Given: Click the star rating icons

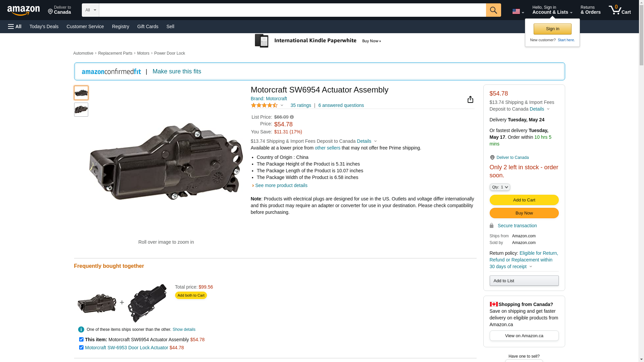Looking at the screenshot, I should pos(264,105).
